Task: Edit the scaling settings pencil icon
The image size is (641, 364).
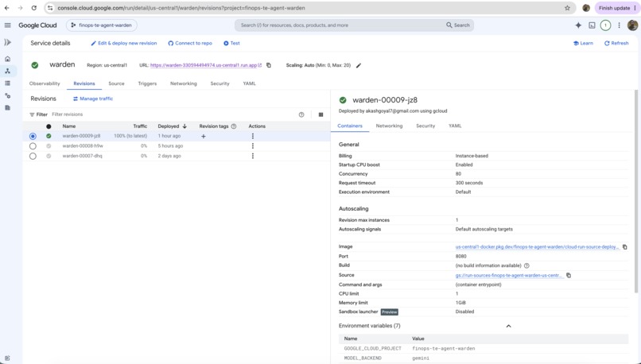Action: coord(359,65)
